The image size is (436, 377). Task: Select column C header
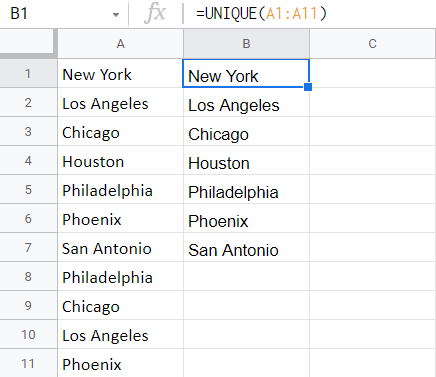tap(373, 44)
